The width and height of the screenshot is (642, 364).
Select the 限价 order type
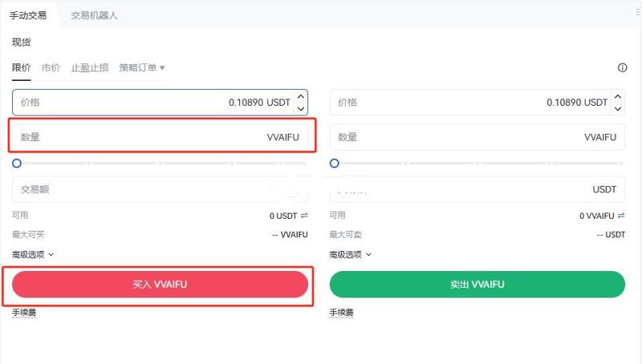click(x=21, y=68)
